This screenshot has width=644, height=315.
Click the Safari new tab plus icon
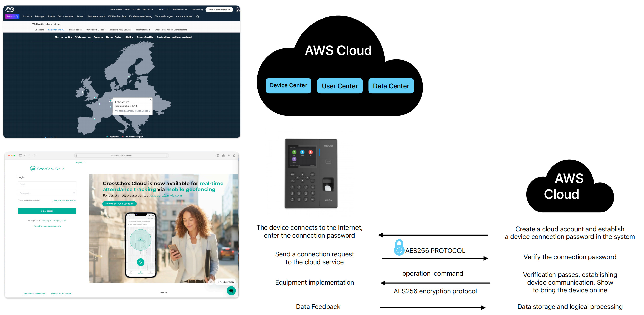pyautogui.click(x=229, y=156)
